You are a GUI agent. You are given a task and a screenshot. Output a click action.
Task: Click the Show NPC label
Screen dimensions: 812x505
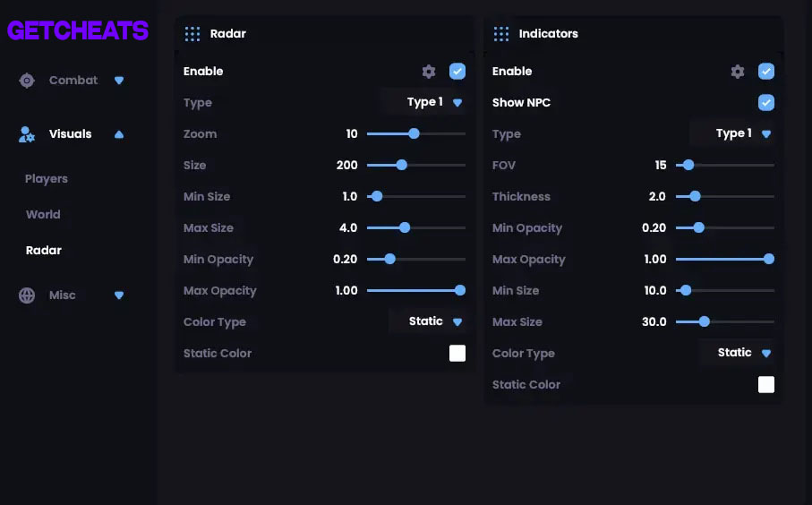[x=521, y=103]
